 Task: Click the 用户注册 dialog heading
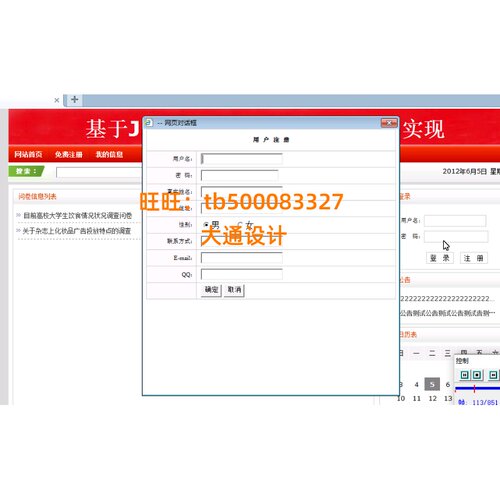[271, 140]
